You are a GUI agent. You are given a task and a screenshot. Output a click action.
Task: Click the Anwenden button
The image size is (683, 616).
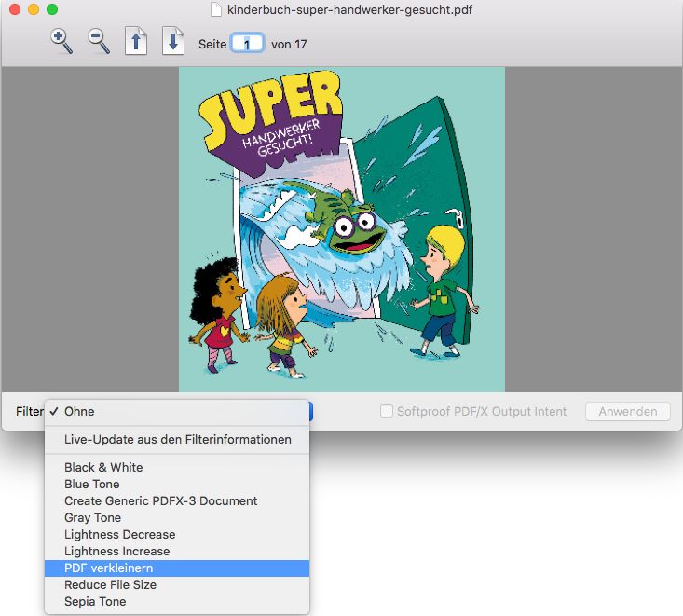click(628, 412)
